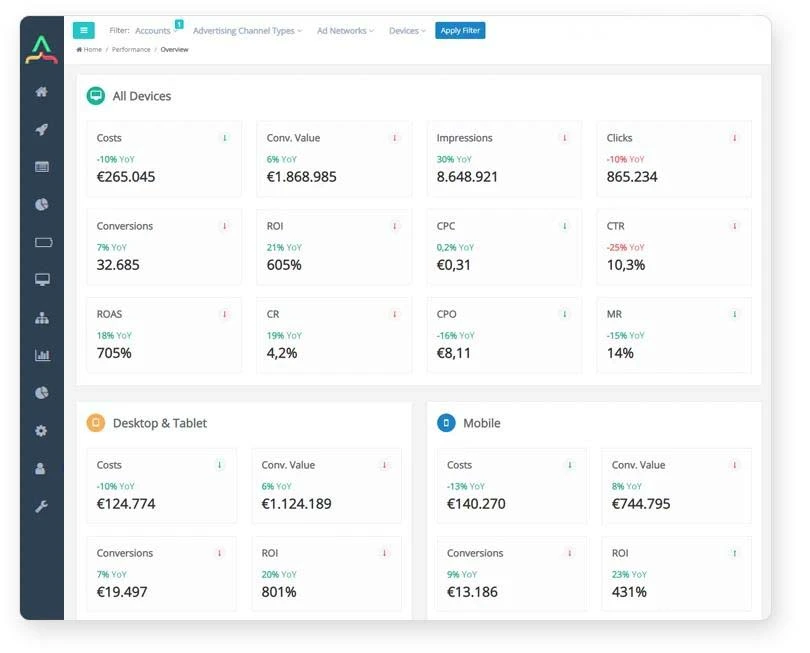Screen dimensions: 810x653
Task: Click the home icon in the sidebar
Action: pyautogui.click(x=42, y=92)
